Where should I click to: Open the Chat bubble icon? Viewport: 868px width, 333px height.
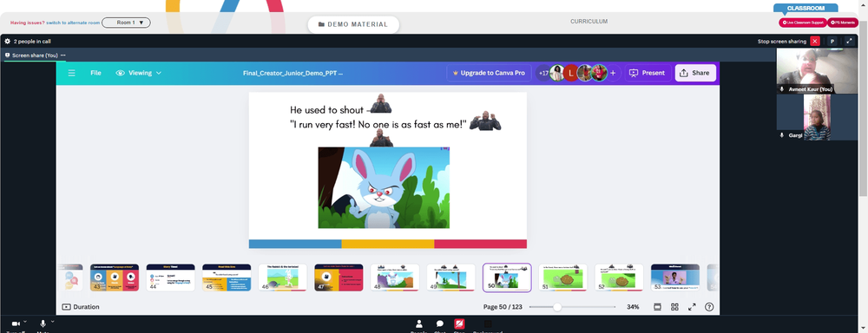(x=439, y=324)
